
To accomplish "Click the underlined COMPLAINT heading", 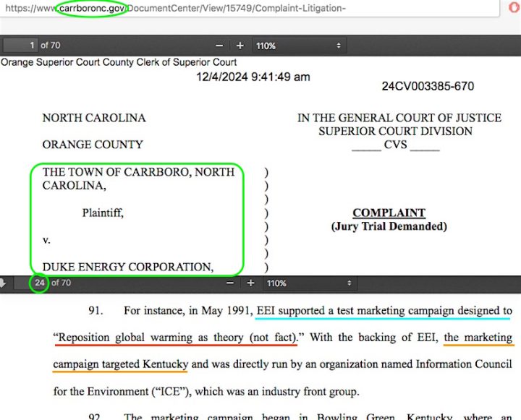I will pos(389,213).
